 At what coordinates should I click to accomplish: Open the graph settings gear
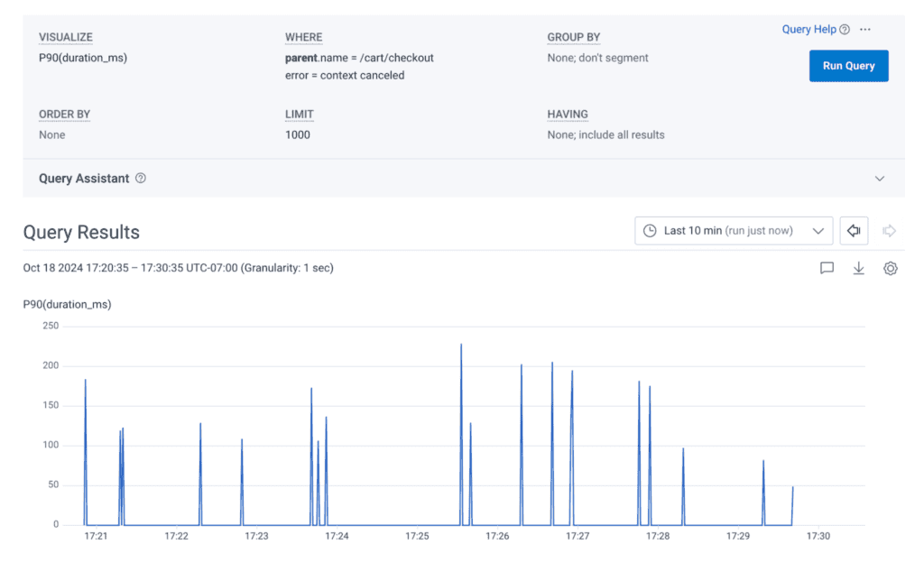click(890, 268)
